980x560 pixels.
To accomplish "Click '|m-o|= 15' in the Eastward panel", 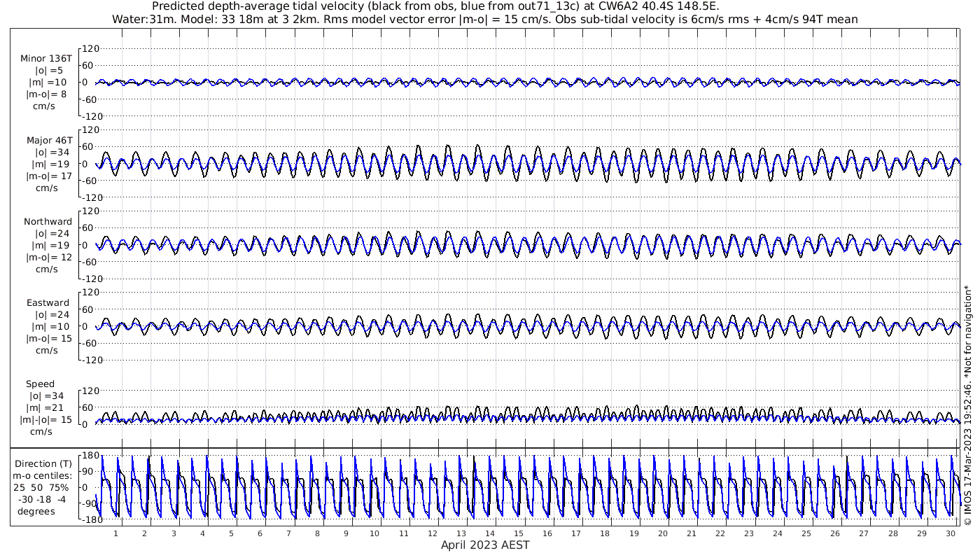I will point(49,338).
